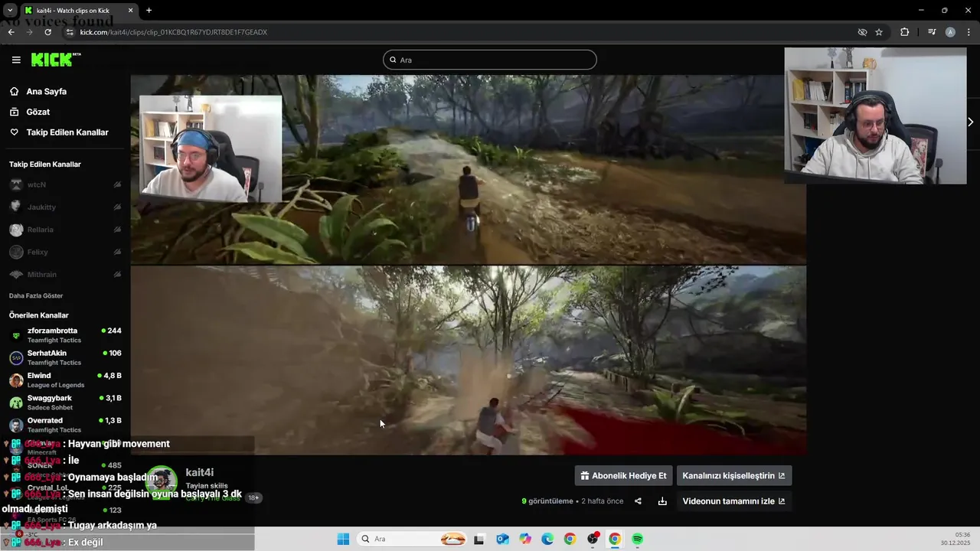This screenshot has width=980, height=551.
Task: Click the Takip Edilen Kanallar heart icon
Action: [x=14, y=132]
